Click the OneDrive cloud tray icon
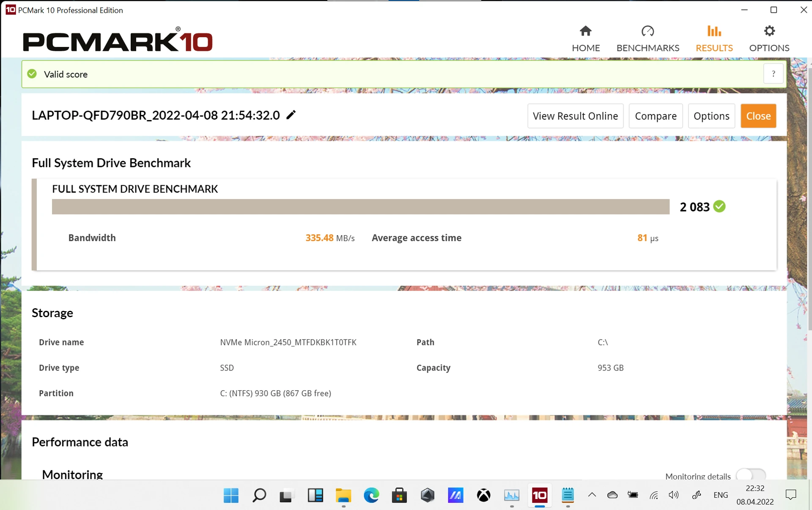 click(x=612, y=495)
